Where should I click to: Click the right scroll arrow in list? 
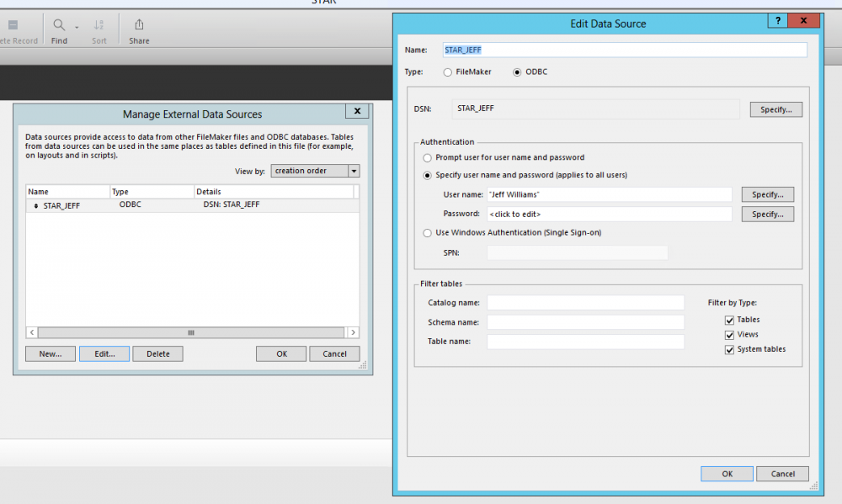coord(353,333)
